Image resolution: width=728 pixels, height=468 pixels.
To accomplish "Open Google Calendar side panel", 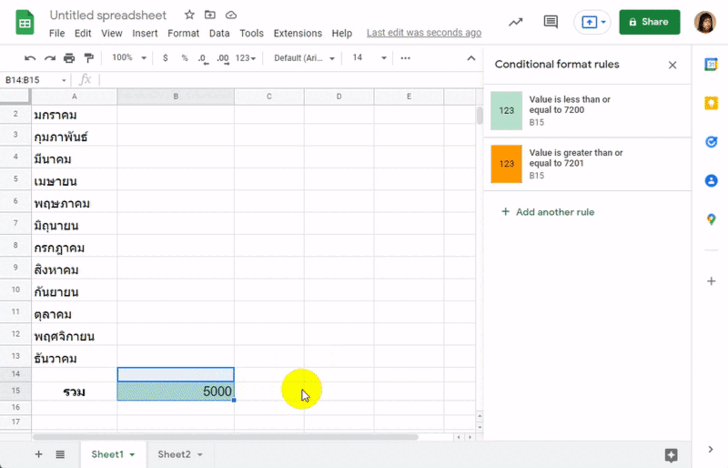I will pyautogui.click(x=711, y=64).
